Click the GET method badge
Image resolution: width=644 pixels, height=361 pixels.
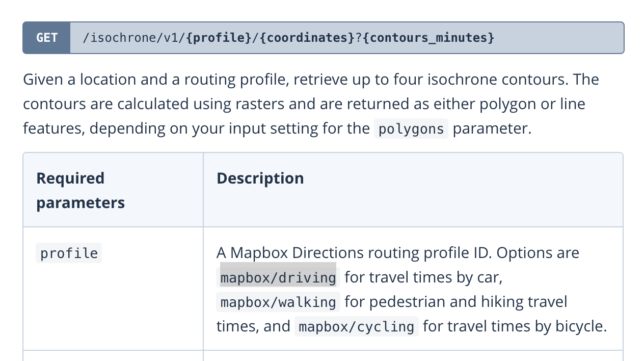46,38
